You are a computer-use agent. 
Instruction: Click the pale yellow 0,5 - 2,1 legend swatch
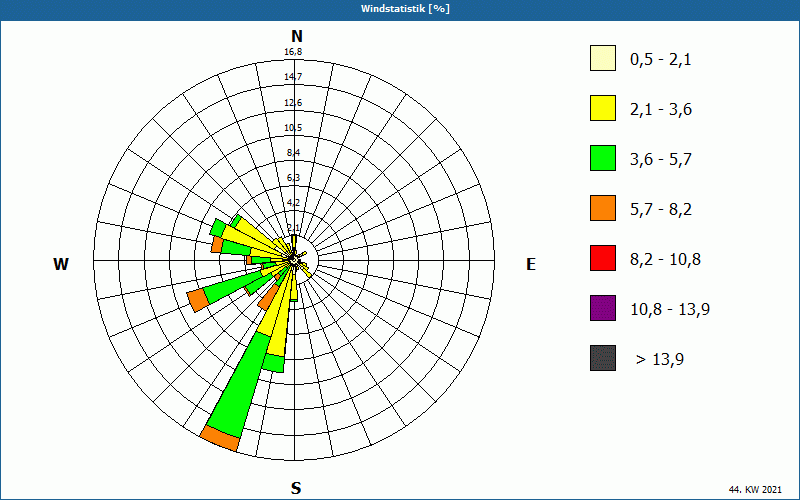(x=603, y=58)
